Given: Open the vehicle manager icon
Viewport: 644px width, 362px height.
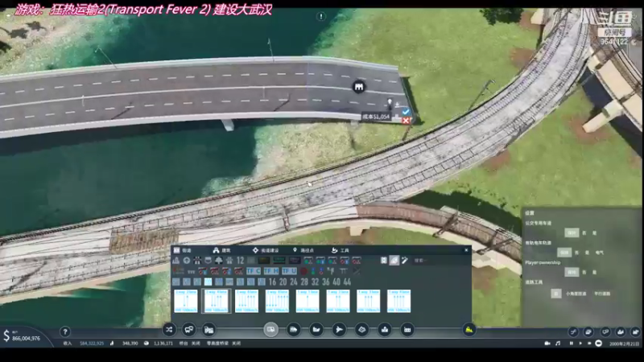Looking at the screenshot, I should pyautogui.click(x=189, y=330).
